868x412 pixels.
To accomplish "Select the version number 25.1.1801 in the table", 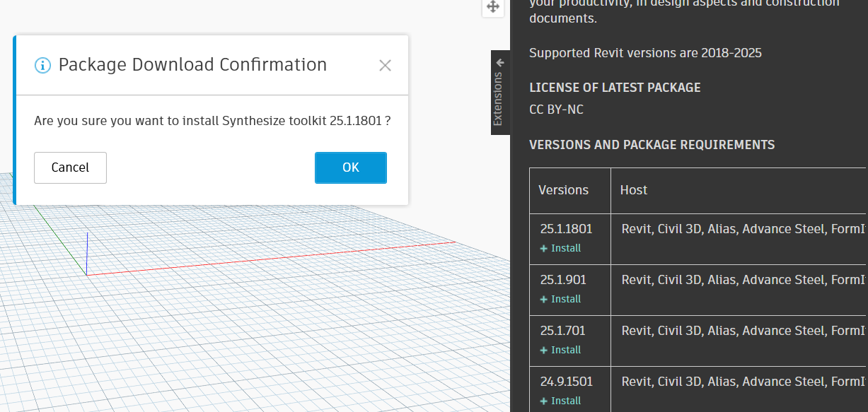I will [x=566, y=229].
